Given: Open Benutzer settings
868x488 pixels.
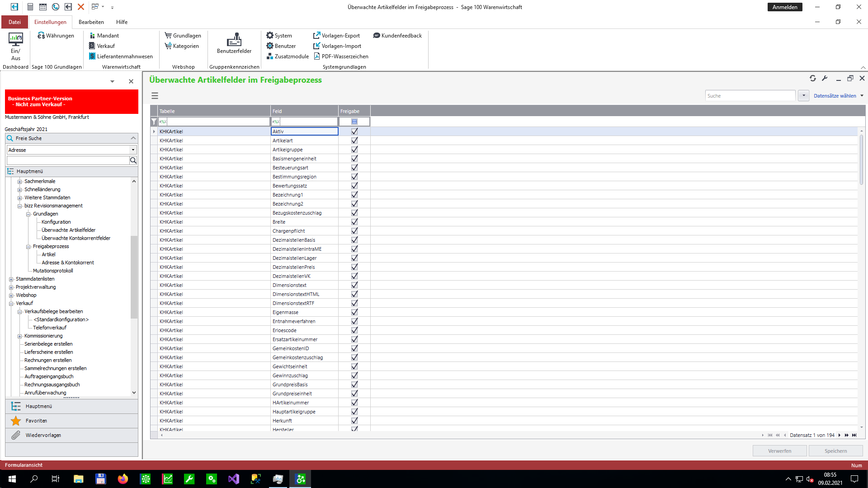Looking at the screenshot, I should click(281, 46).
